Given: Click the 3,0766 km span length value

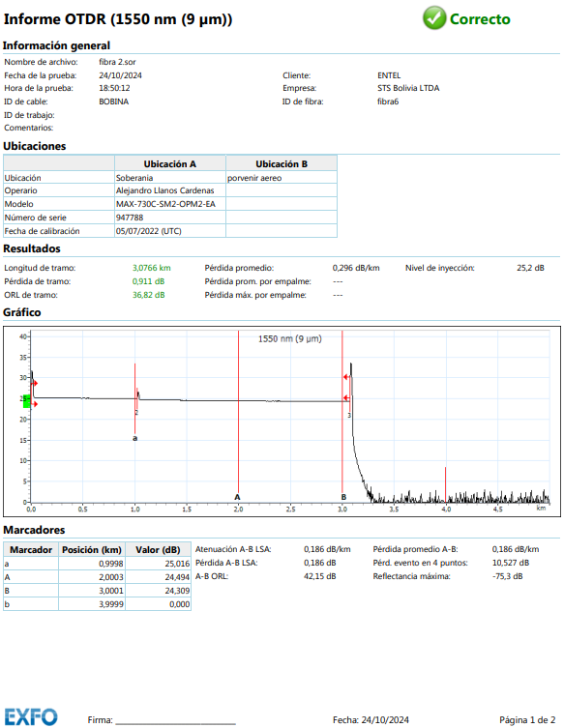Looking at the screenshot, I should pyautogui.click(x=152, y=268).
